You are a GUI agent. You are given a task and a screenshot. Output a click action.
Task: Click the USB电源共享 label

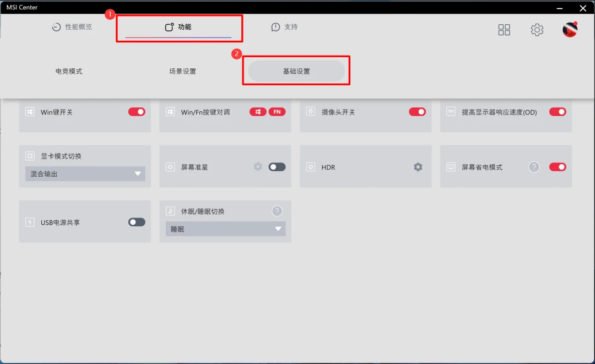pos(61,222)
